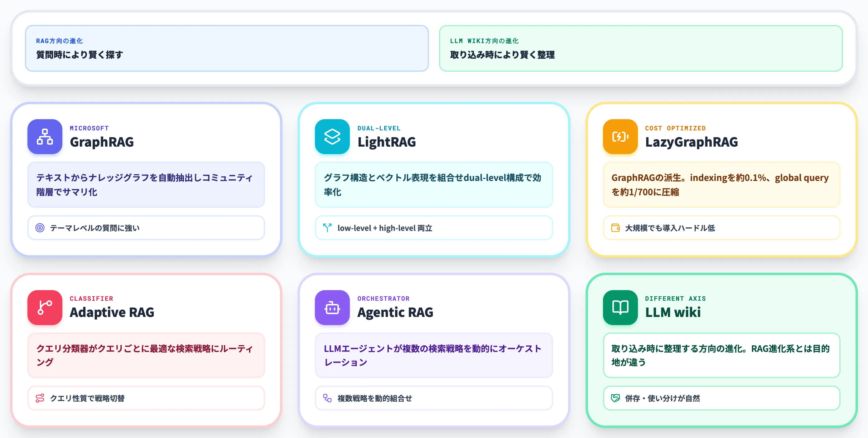Click the LightRAG heading
The width and height of the screenshot is (868, 438).
(x=387, y=142)
